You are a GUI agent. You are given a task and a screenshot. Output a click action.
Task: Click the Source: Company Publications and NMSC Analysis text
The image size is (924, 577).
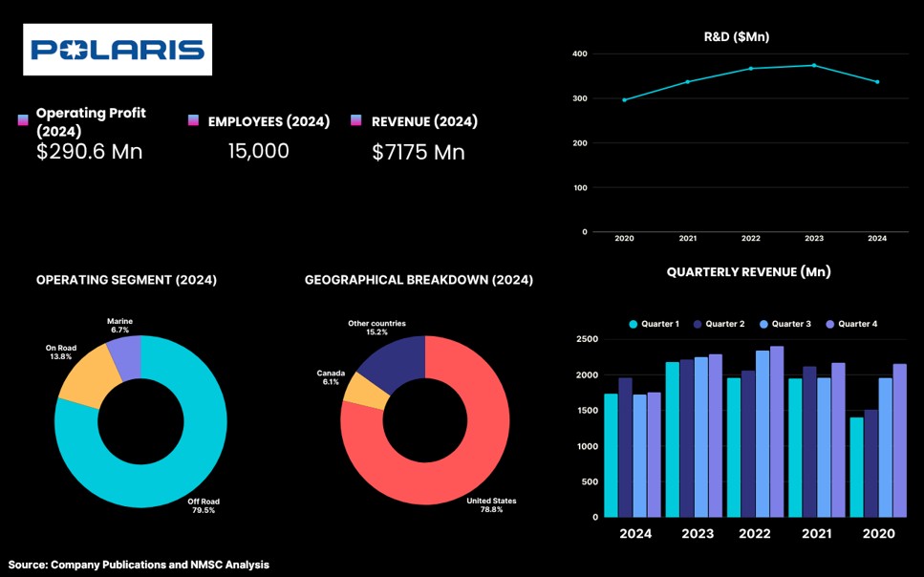pyautogui.click(x=140, y=565)
